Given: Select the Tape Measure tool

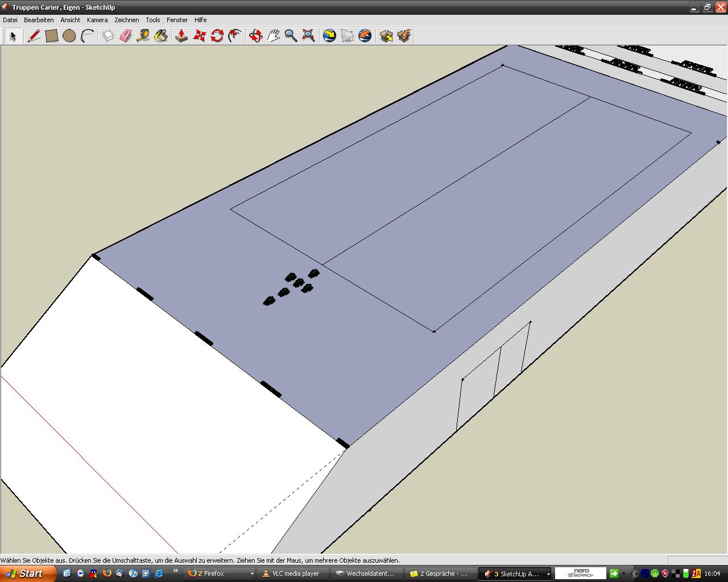Looking at the screenshot, I should (143, 36).
